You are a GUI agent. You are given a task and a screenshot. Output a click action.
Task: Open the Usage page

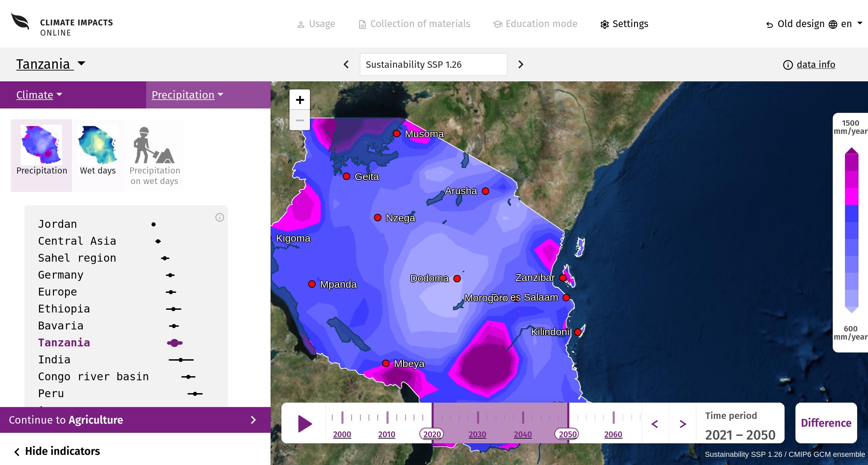point(316,24)
